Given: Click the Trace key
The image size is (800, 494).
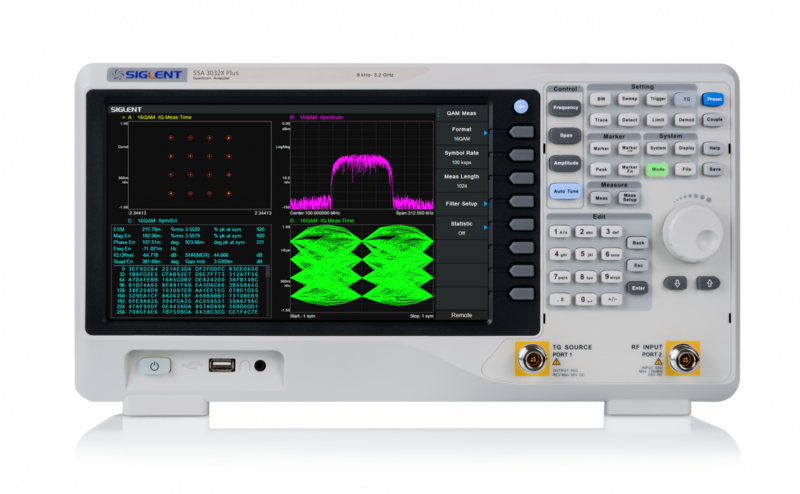Looking at the screenshot, I should click(x=601, y=120).
